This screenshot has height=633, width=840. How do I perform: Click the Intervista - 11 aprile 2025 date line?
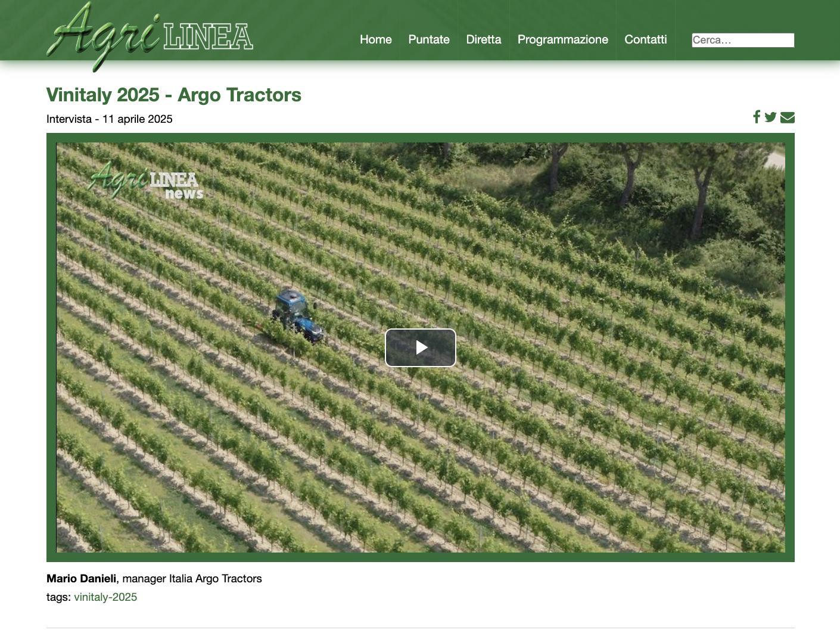[110, 119]
